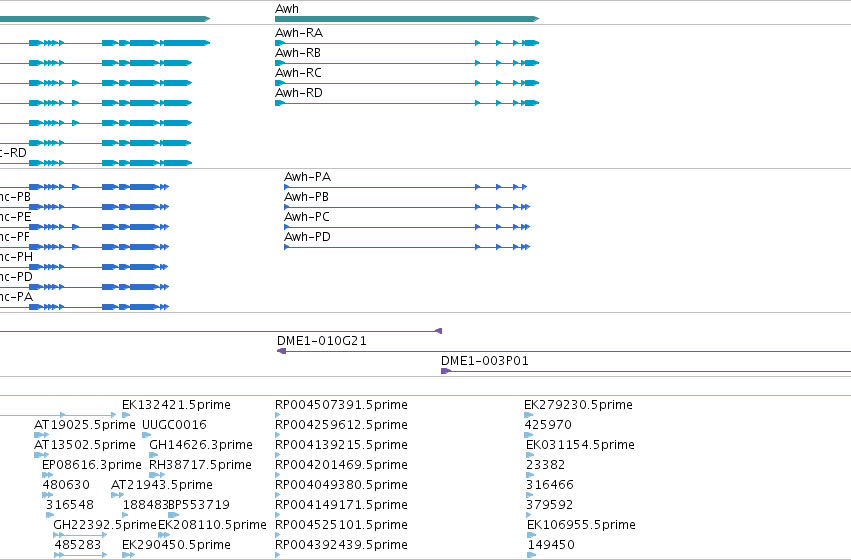This screenshot has width=851, height=560.
Task: Open EST label EK279230.5prime
Action: pos(579,405)
